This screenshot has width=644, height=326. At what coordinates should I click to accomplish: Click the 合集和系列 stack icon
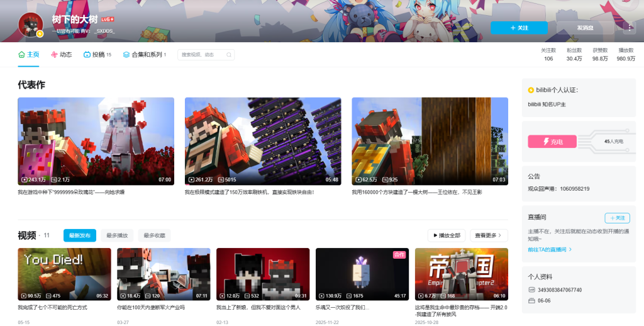point(126,55)
